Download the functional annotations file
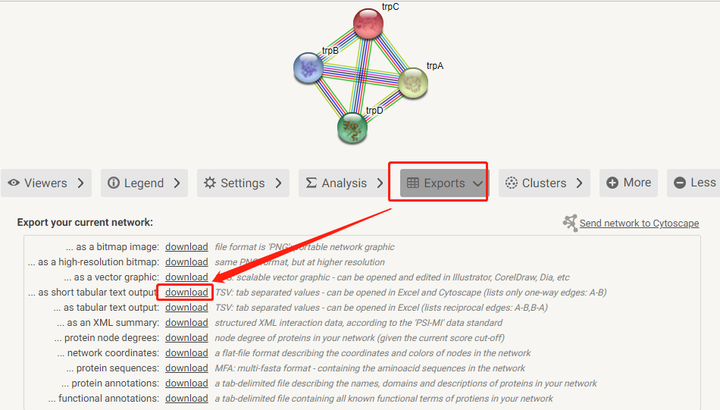This screenshot has width=720, height=410. pyautogui.click(x=186, y=399)
